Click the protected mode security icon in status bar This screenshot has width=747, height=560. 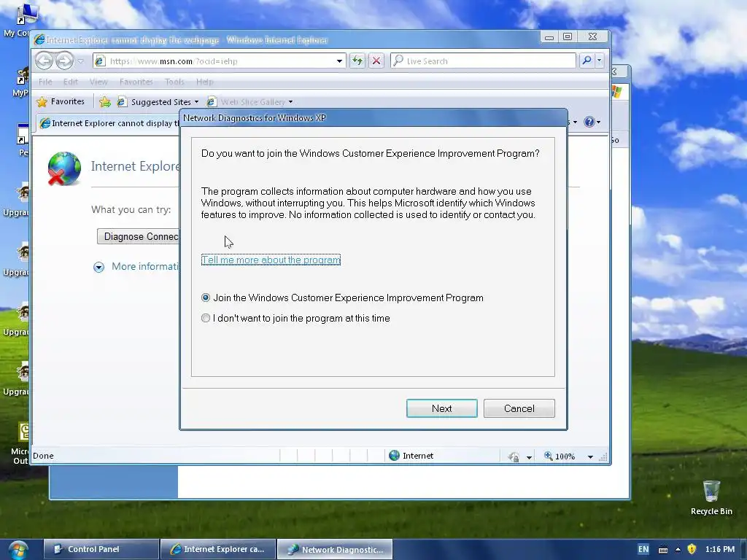(x=514, y=456)
